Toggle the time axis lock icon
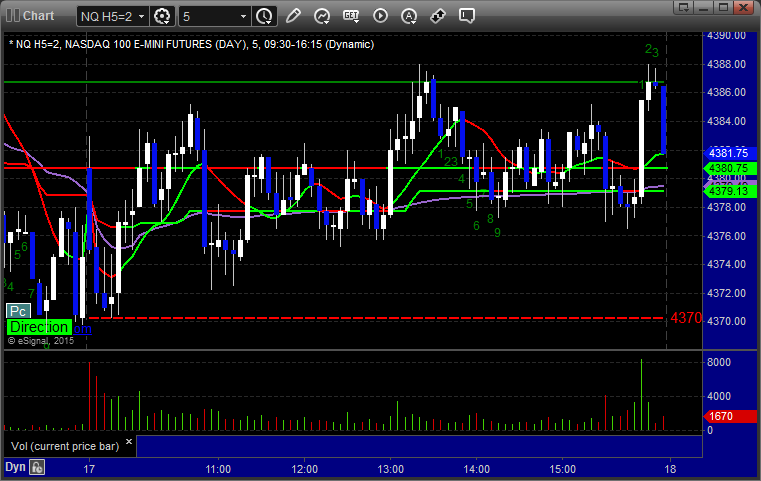Viewport: 761px width, 481px height. pyautogui.click(x=37, y=467)
